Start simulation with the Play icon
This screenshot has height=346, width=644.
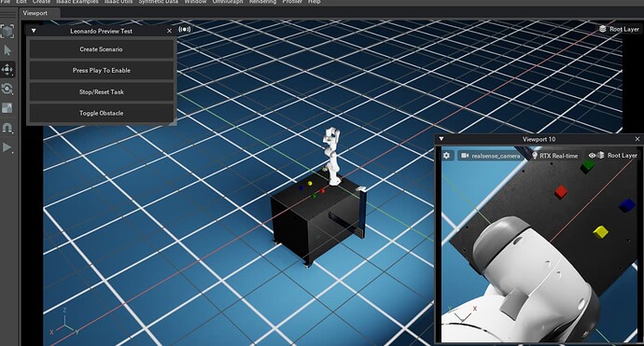click(7, 147)
